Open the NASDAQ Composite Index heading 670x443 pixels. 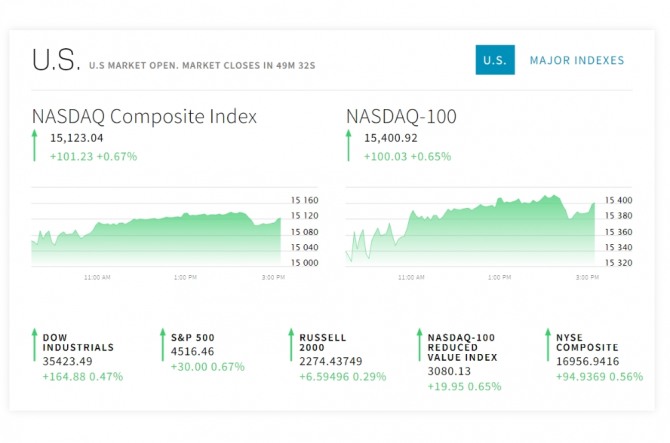(144, 116)
